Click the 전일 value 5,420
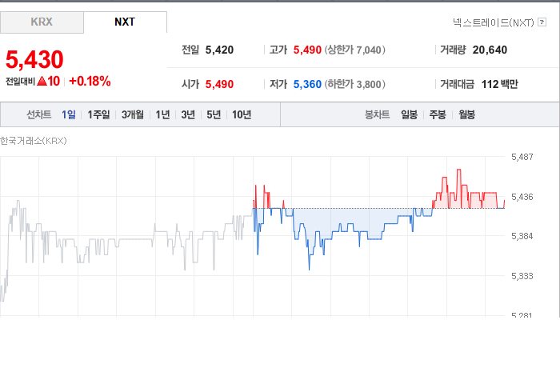Viewport: 560px width, 392px height. pyautogui.click(x=219, y=50)
